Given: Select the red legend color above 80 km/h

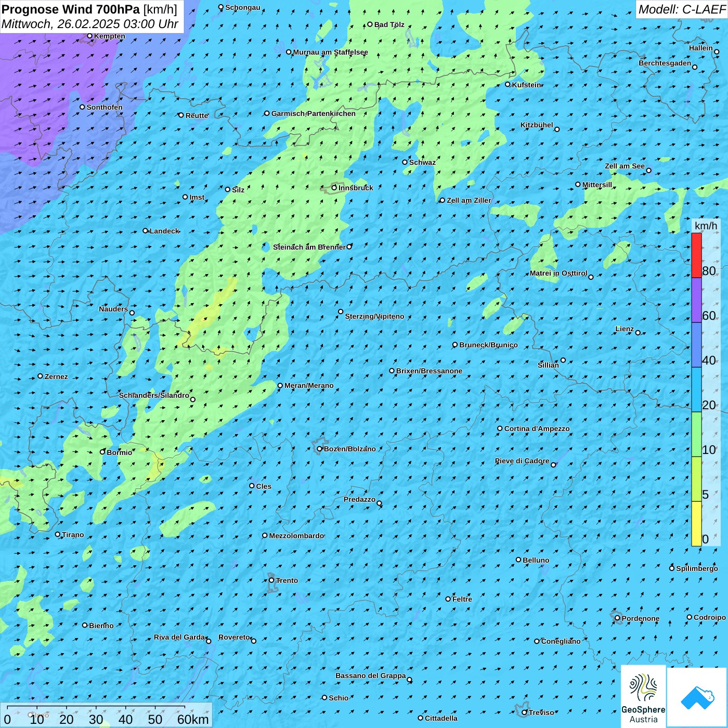Looking at the screenshot, I should (x=696, y=255).
